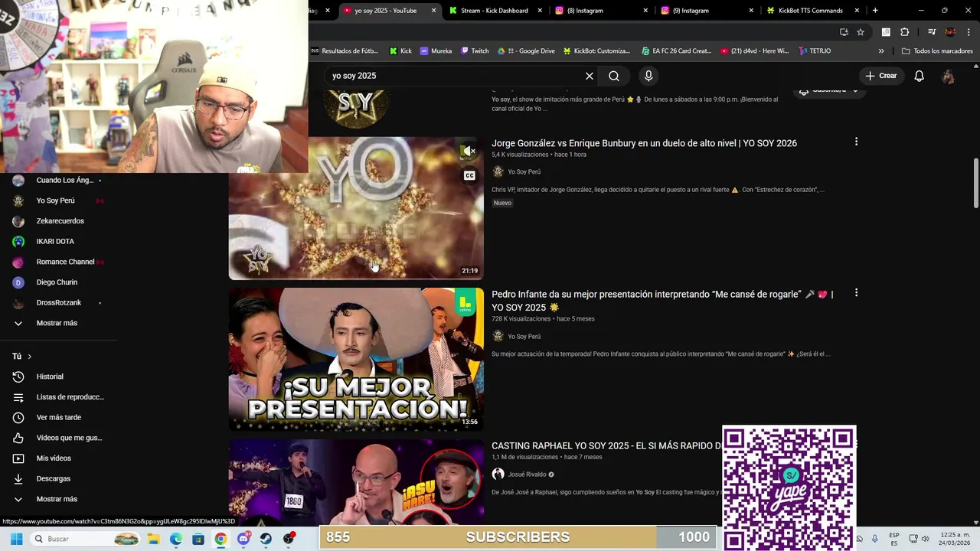The image size is (980, 551).
Task: Open Microsoft Edge from the taskbar
Action: pos(176,539)
